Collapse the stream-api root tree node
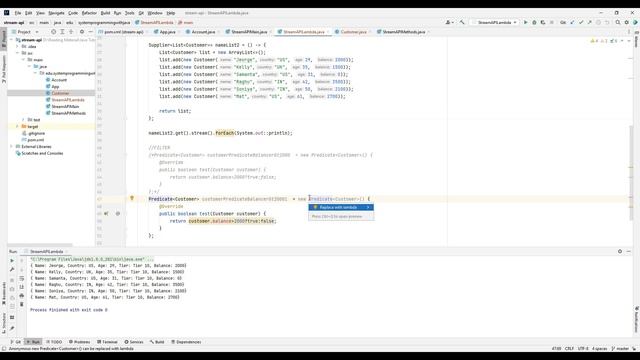The height and width of the screenshot is (360, 640). click(x=12, y=40)
